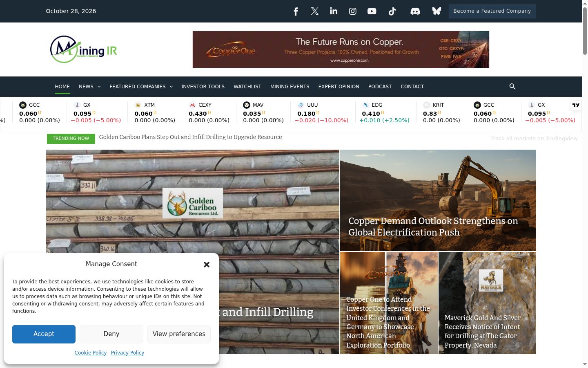
Task: Click the search magnifier in navbar
Action: pyautogui.click(x=512, y=87)
